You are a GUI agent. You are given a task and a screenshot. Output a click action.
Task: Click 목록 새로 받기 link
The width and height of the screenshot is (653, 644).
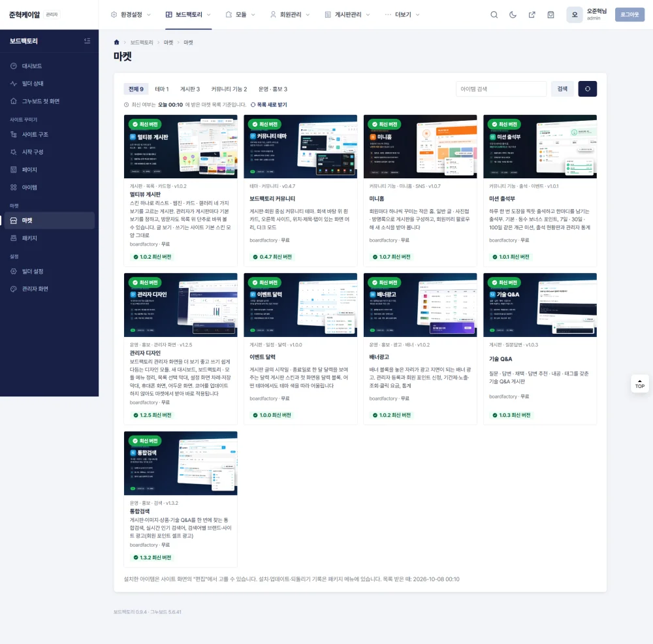click(x=269, y=105)
